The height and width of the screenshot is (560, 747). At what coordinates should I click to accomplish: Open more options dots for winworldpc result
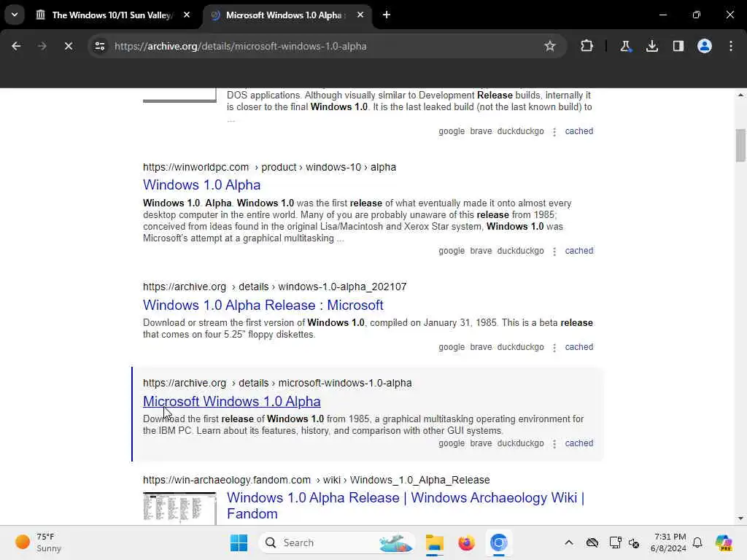(x=554, y=252)
